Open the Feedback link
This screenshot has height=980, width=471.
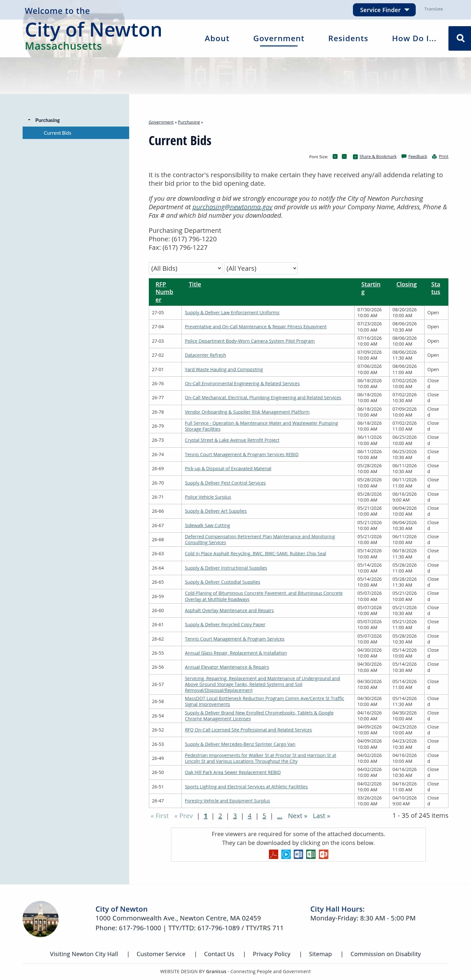(418, 156)
